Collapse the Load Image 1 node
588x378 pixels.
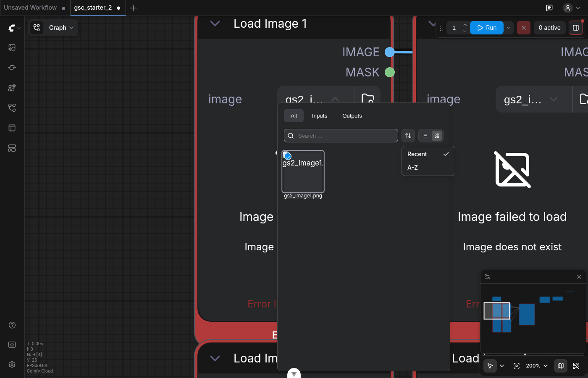(x=215, y=24)
